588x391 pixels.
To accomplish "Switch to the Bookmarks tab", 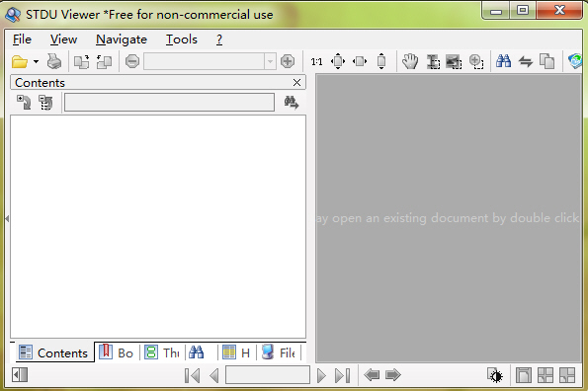I will [x=116, y=352].
